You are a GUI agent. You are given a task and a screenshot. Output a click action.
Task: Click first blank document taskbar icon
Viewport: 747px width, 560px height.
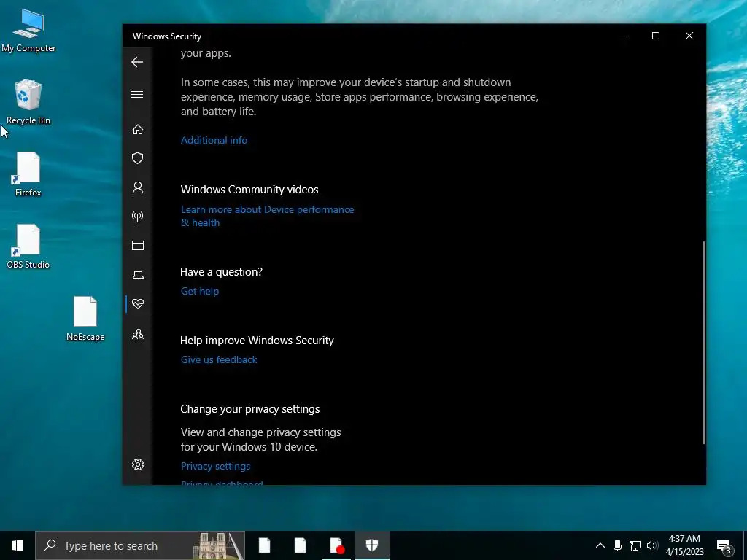264,545
